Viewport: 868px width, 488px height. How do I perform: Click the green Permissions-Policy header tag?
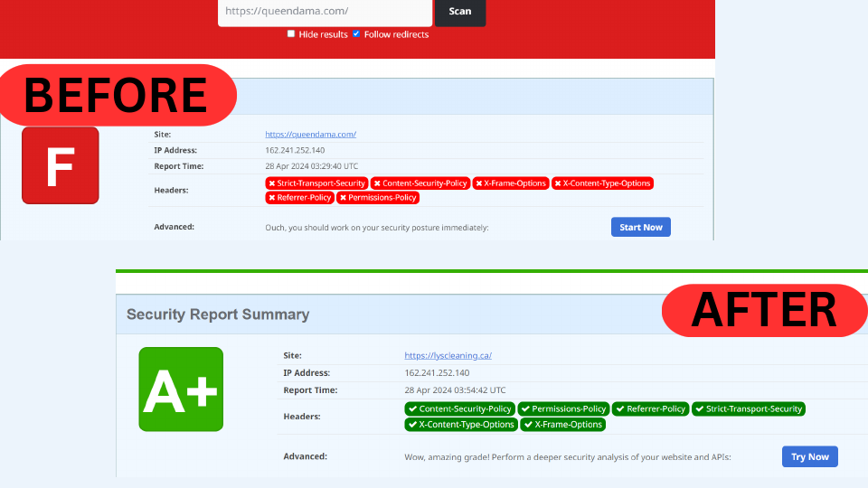coord(563,408)
